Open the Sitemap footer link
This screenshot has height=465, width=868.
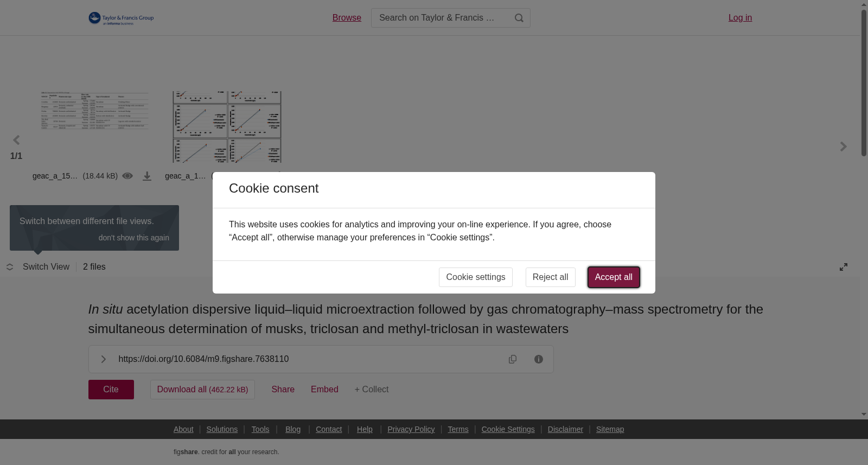[x=610, y=429]
